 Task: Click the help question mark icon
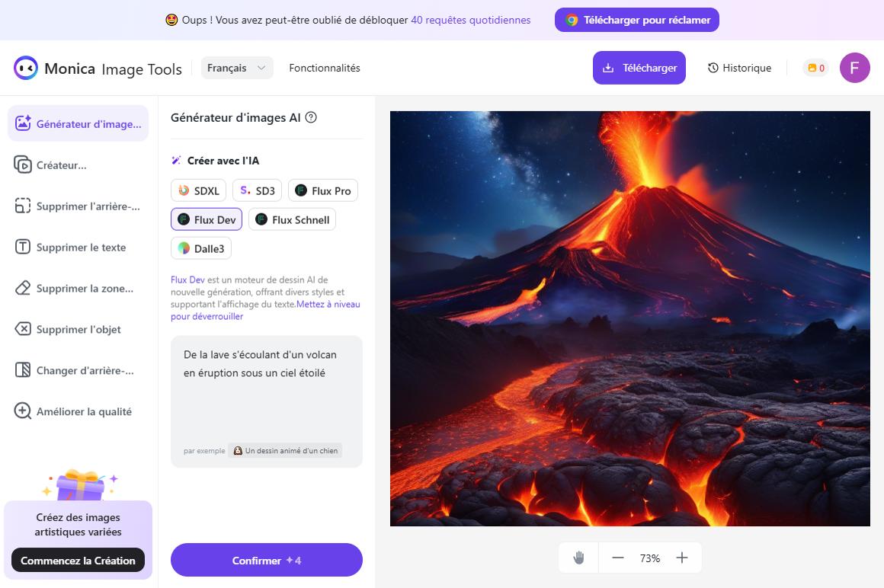pos(311,117)
